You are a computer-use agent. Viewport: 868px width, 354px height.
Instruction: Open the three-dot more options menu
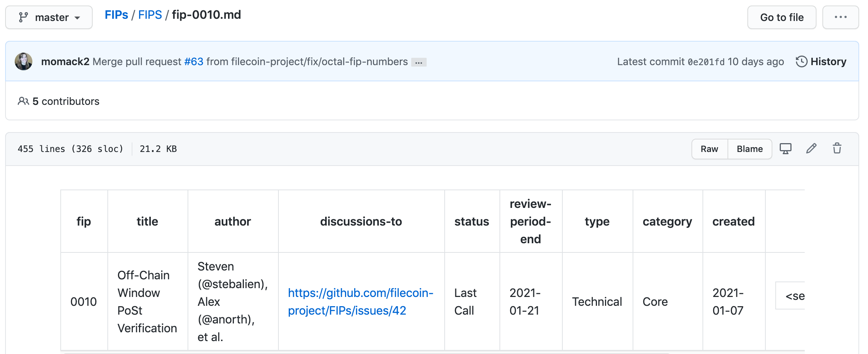[840, 17]
